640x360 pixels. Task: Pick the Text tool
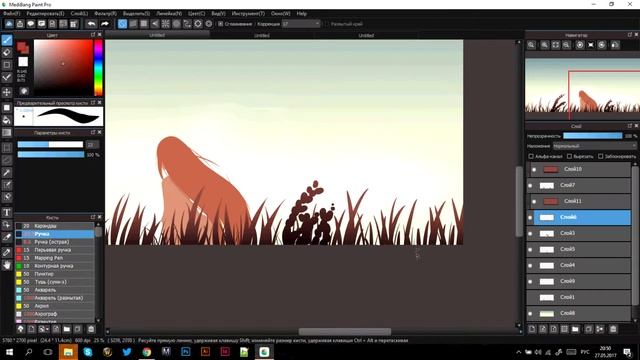pyautogui.click(x=7, y=212)
